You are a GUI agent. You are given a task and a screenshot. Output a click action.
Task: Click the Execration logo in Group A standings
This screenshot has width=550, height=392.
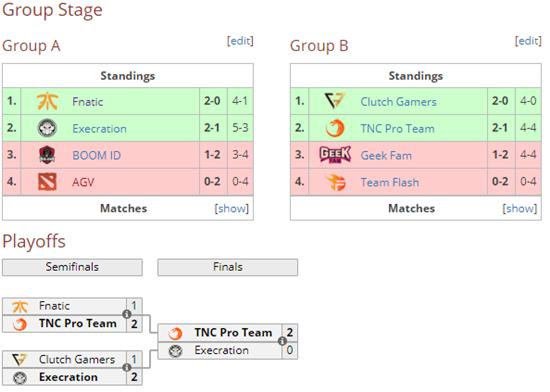(x=47, y=128)
